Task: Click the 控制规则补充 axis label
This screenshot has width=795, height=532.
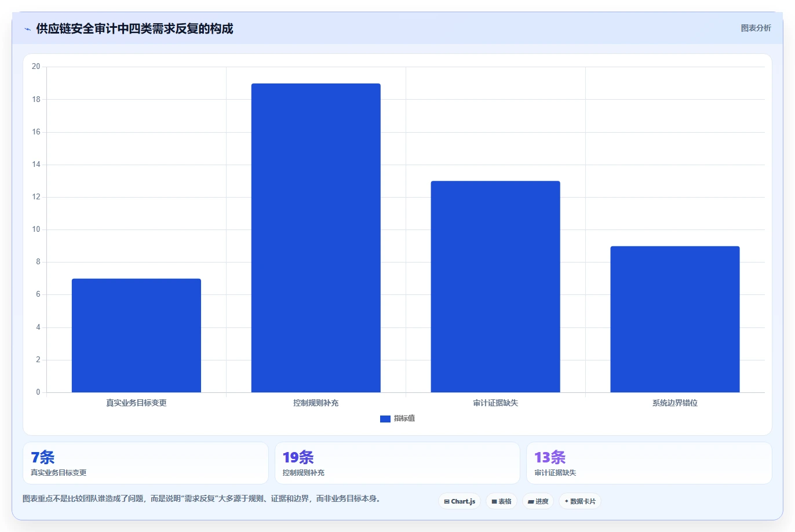Action: (316, 403)
